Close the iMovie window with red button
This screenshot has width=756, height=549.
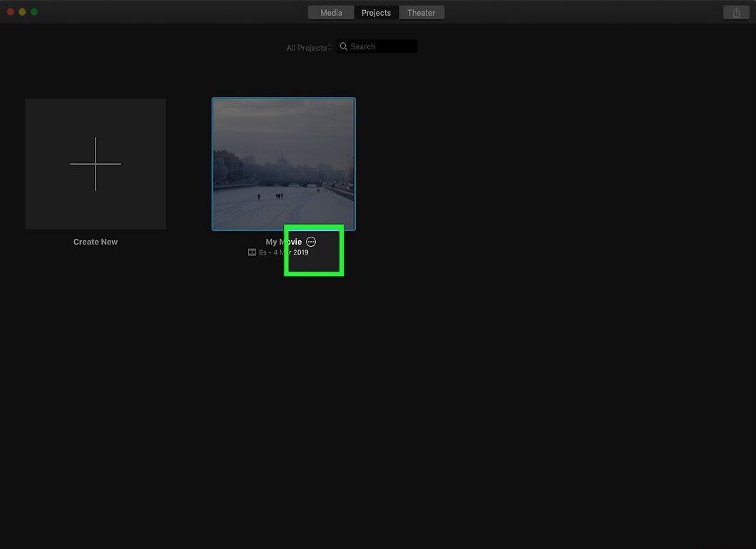click(10, 11)
